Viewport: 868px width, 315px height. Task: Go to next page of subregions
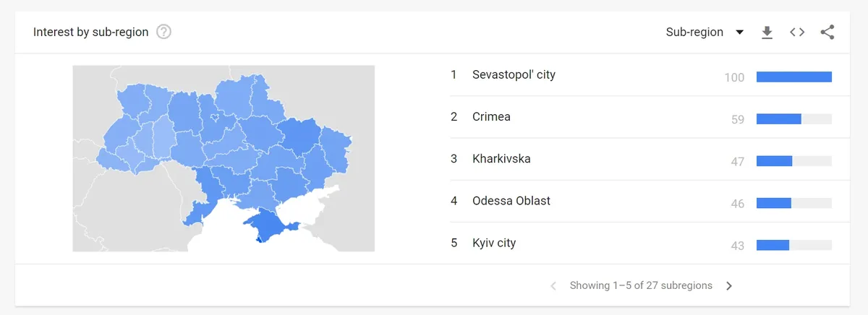[729, 286]
